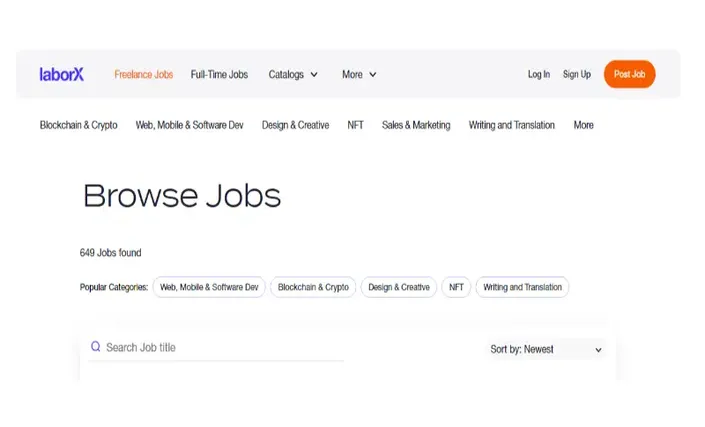Image resolution: width=705 pixels, height=427 pixels.
Task: Select the NFT popular category chip
Action: click(x=456, y=287)
